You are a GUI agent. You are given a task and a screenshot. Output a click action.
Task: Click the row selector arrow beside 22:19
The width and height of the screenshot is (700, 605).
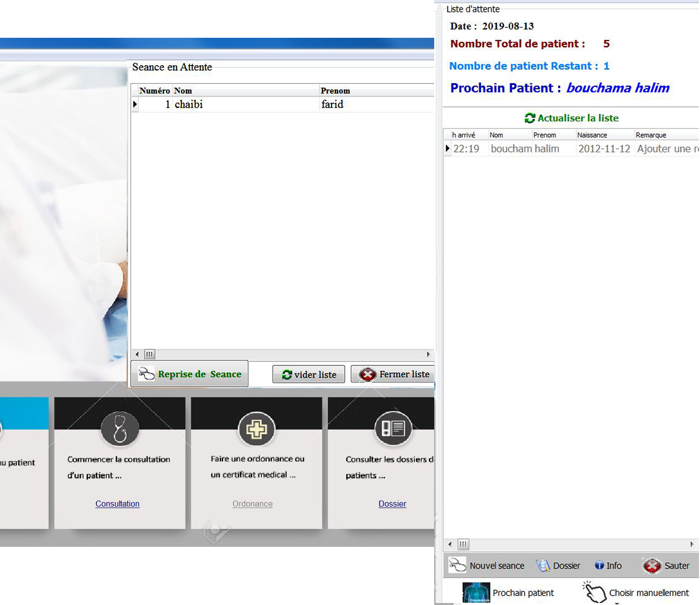tap(448, 149)
